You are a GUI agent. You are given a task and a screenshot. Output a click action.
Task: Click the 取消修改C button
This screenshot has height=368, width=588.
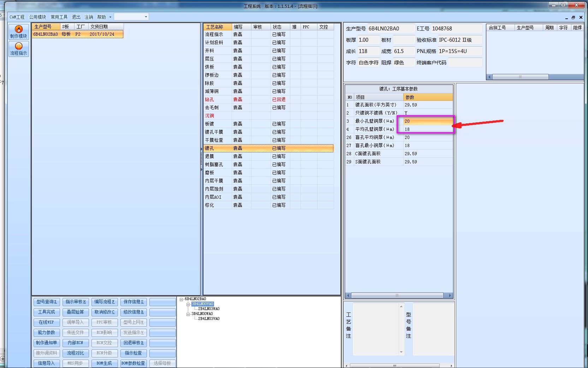105,312
